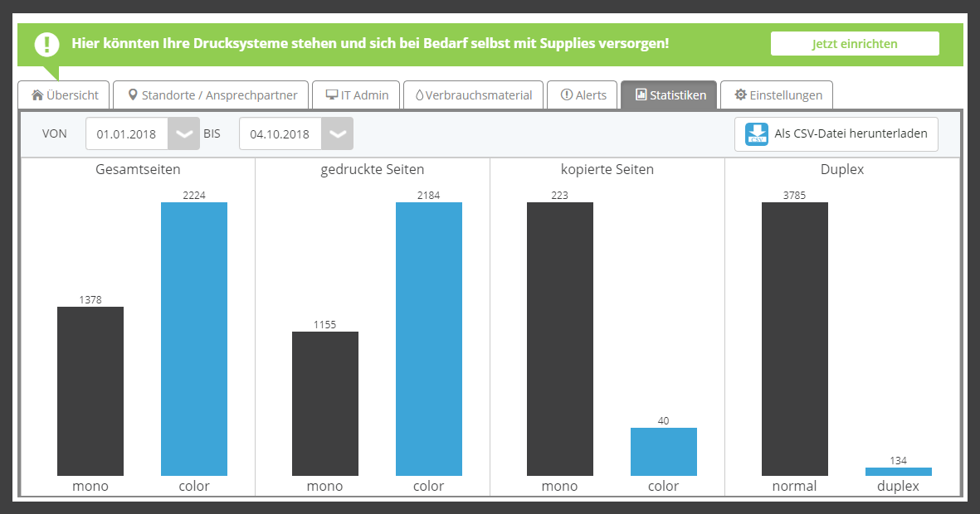Click the monitor icon on IT Admin tab

tap(332, 95)
